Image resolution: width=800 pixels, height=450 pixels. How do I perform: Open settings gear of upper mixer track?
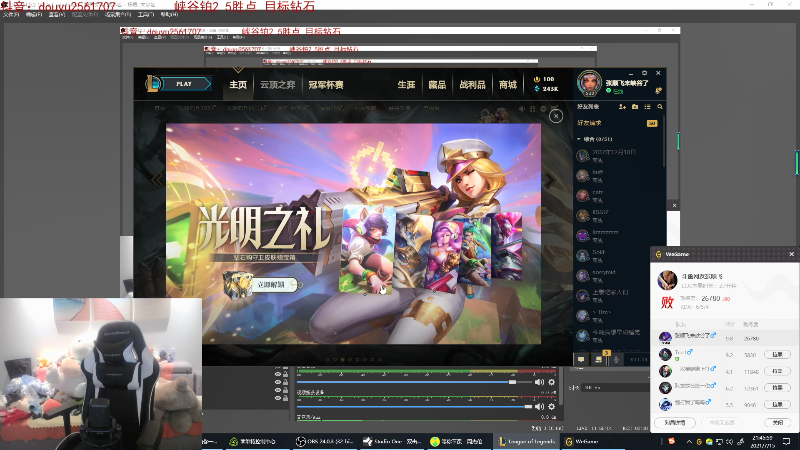click(552, 382)
